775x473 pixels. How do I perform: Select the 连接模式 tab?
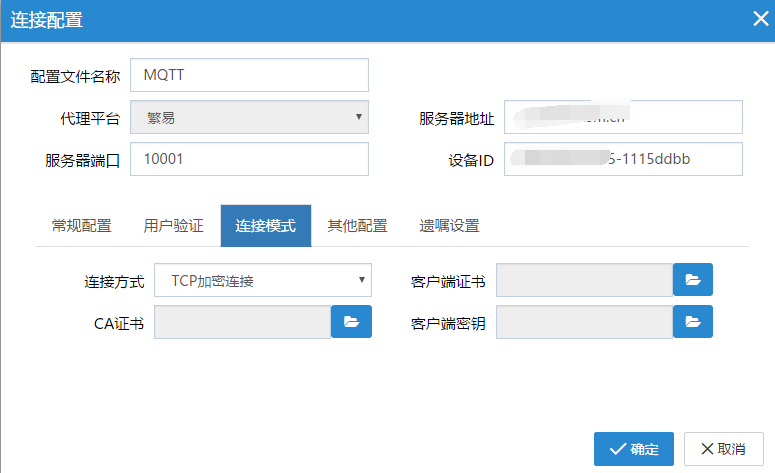(x=265, y=226)
